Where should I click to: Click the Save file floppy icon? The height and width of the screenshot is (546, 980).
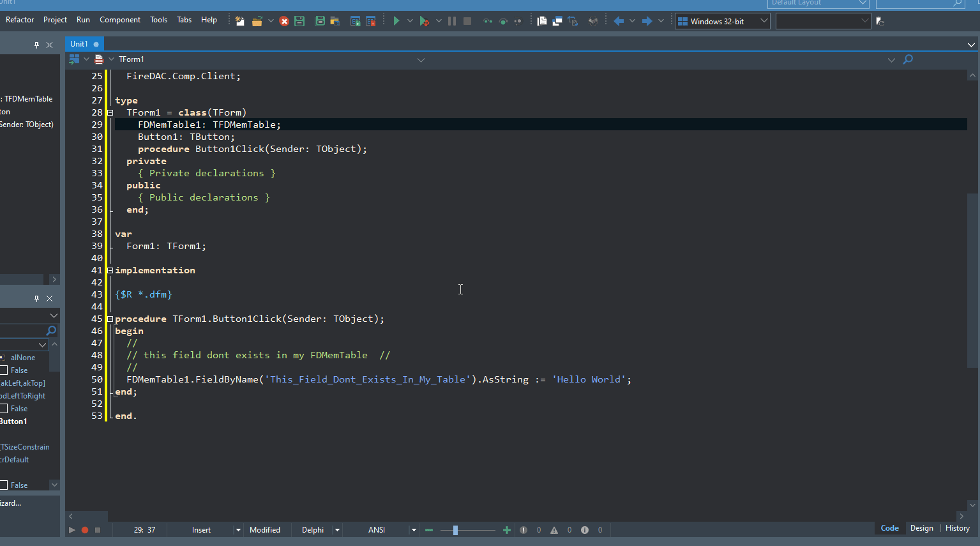point(299,21)
